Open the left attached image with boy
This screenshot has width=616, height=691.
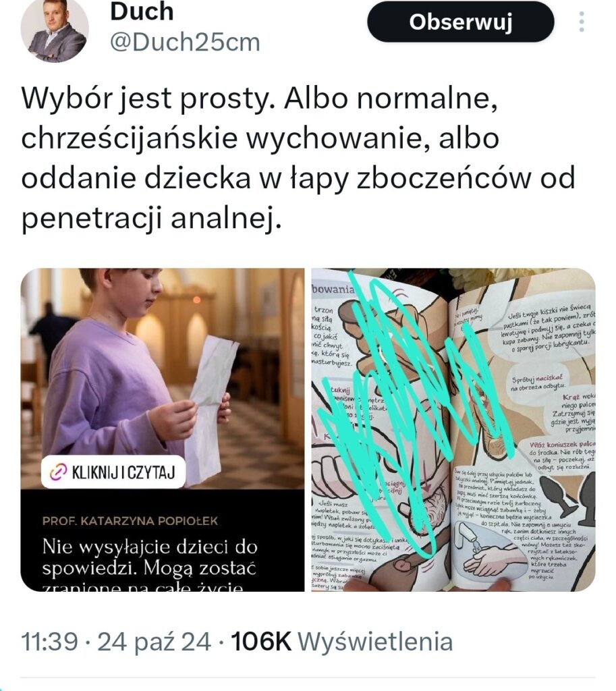[163, 430]
